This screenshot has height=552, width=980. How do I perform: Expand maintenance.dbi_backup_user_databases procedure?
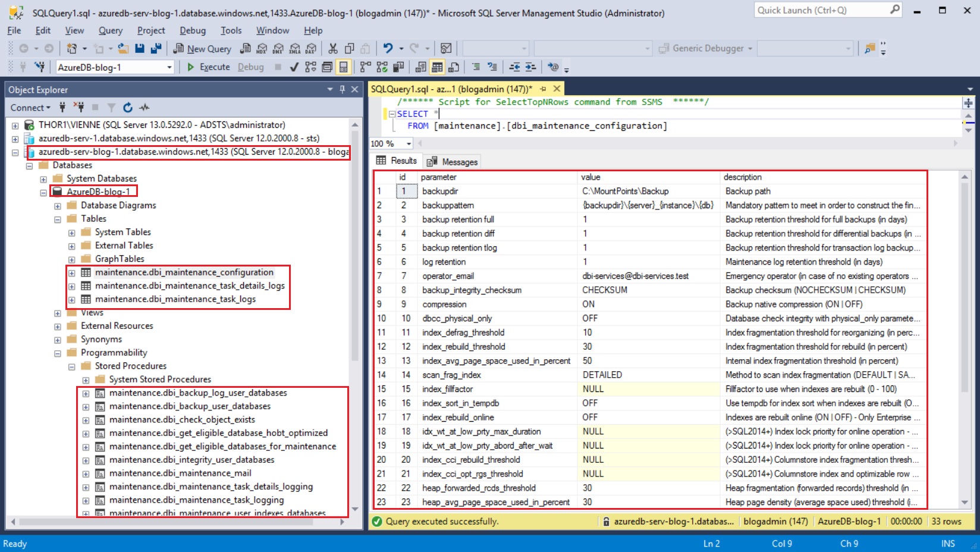pos(86,407)
